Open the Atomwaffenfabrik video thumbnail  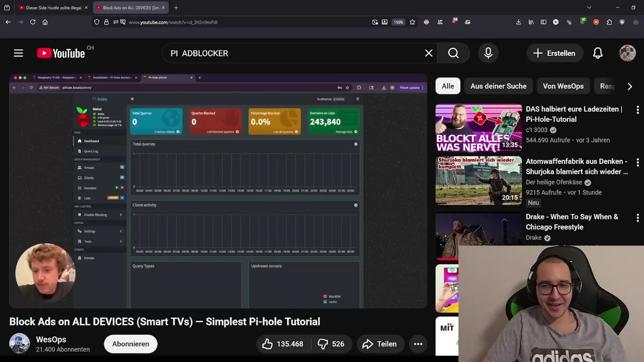tap(478, 180)
